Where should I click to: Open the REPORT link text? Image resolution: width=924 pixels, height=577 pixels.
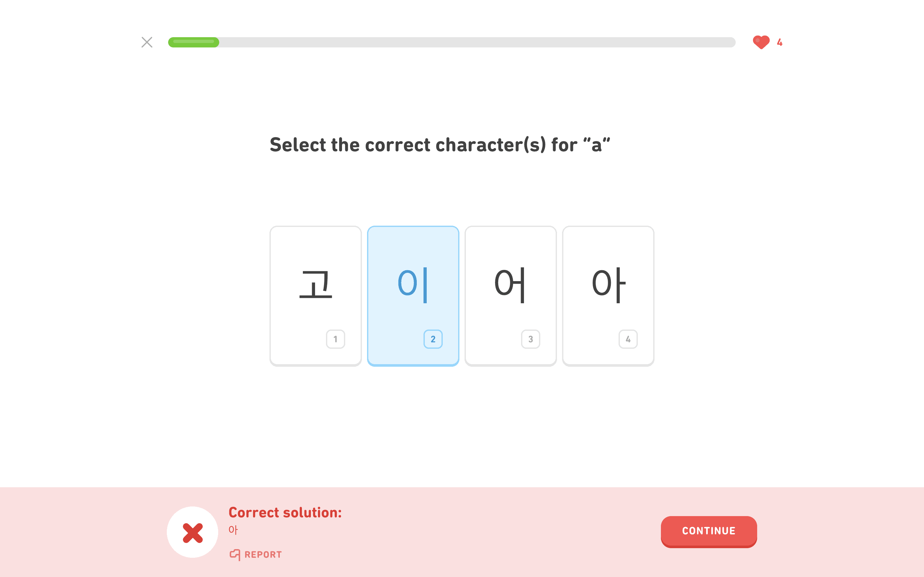coord(263,555)
